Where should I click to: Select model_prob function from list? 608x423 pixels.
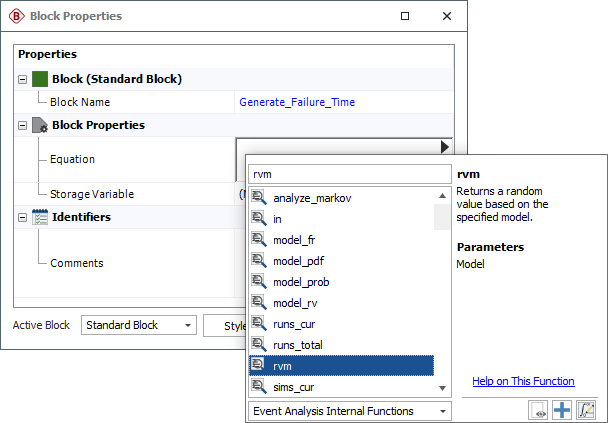coord(301,282)
